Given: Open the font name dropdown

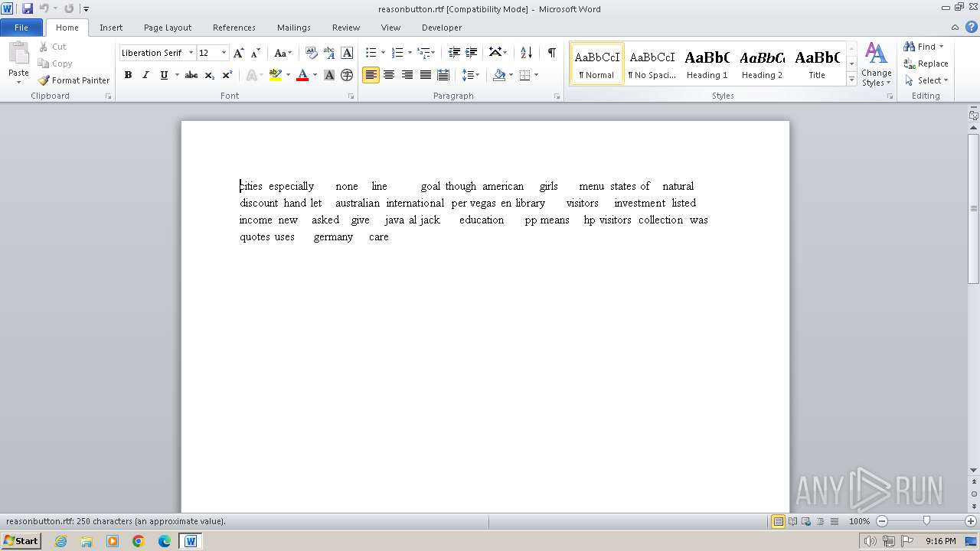Looking at the screenshot, I should pyautogui.click(x=191, y=53).
